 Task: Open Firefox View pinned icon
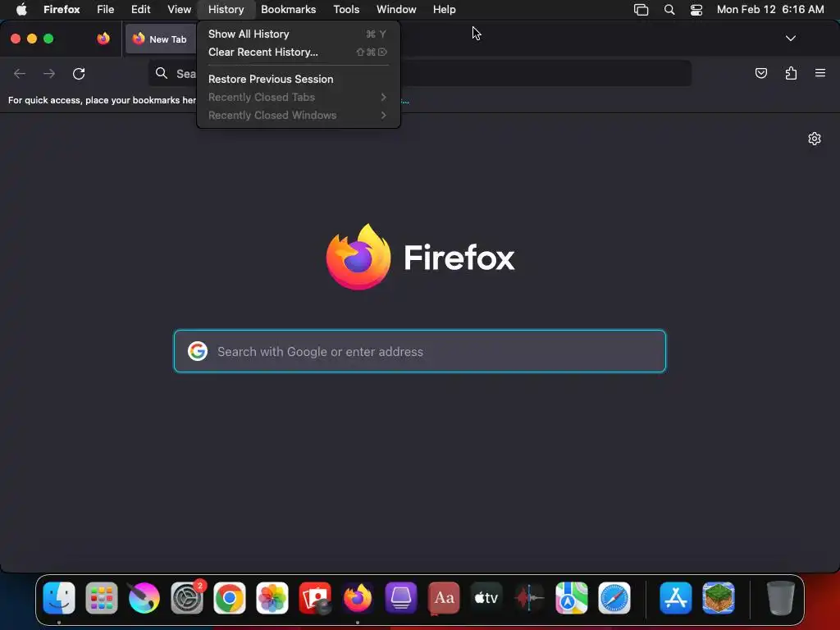tap(103, 39)
